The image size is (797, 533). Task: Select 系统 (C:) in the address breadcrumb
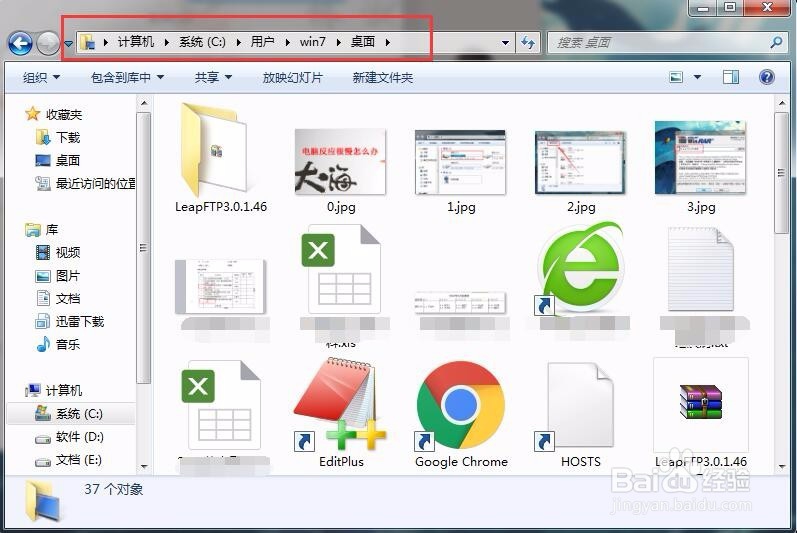202,42
